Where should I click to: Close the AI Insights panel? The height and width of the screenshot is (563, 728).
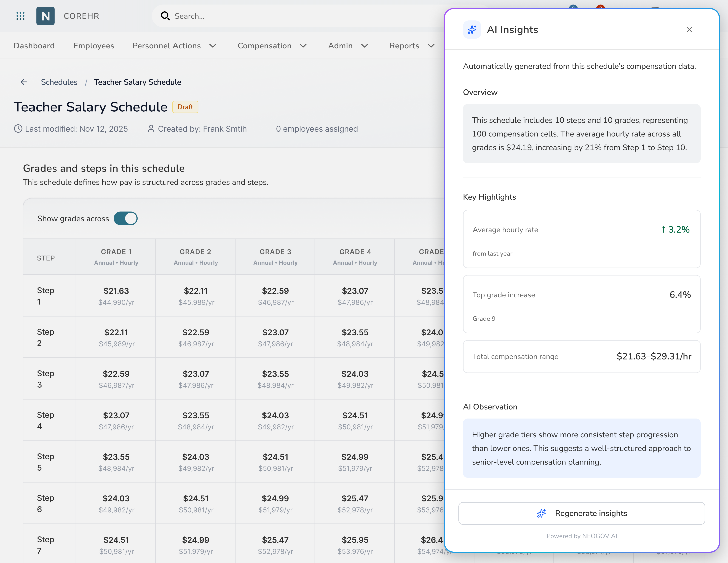pyautogui.click(x=689, y=30)
